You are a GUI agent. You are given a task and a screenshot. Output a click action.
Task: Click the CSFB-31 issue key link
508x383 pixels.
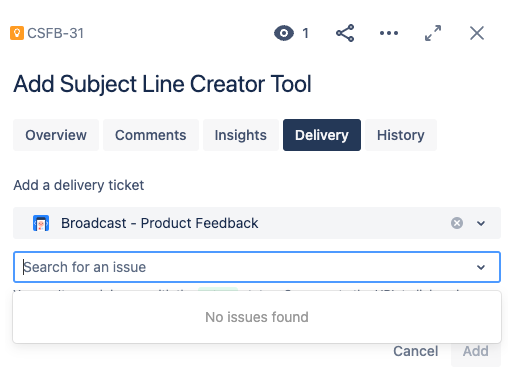pyautogui.click(x=55, y=33)
